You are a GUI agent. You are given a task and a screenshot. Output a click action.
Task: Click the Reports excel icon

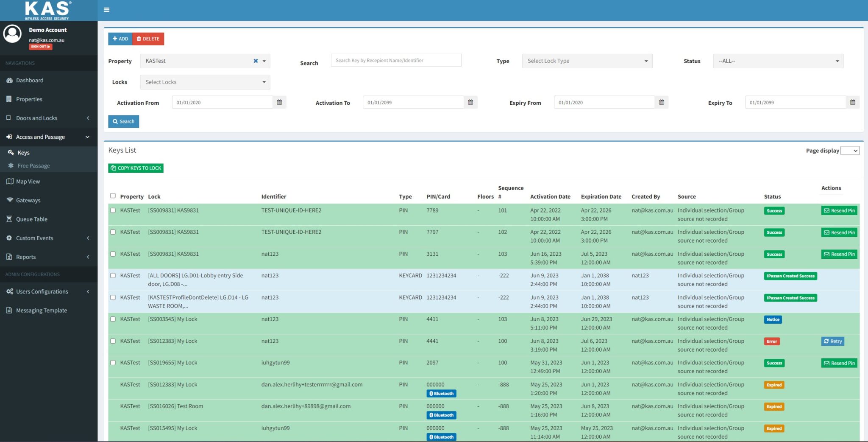click(9, 257)
